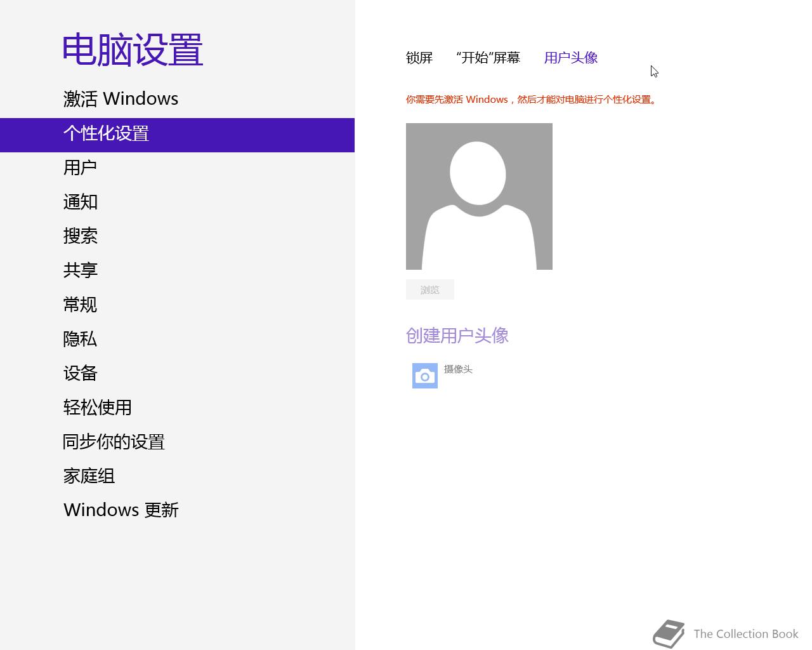Image resolution: width=812 pixels, height=650 pixels.
Task: Click the 电脑设置 title
Action: click(133, 50)
